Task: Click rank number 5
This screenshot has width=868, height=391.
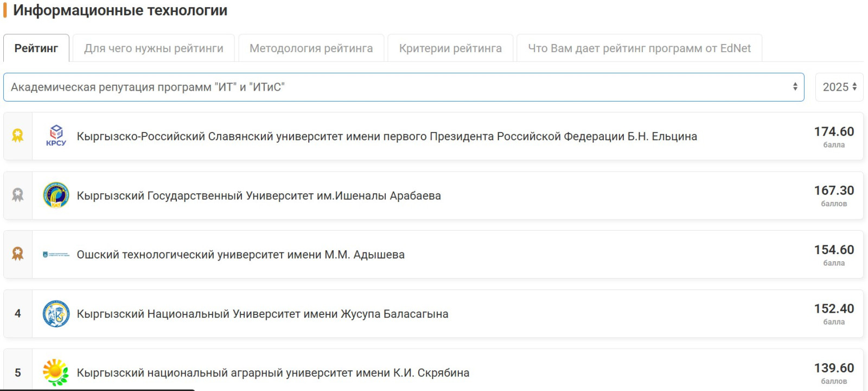Action: pyautogui.click(x=18, y=373)
